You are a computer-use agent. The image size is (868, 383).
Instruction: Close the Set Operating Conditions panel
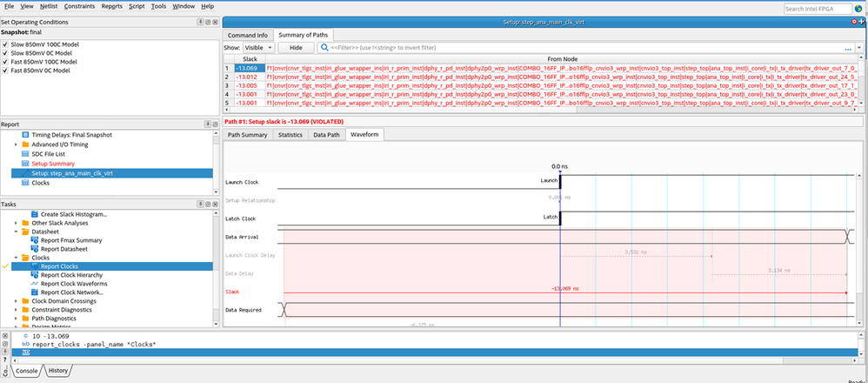[213, 21]
